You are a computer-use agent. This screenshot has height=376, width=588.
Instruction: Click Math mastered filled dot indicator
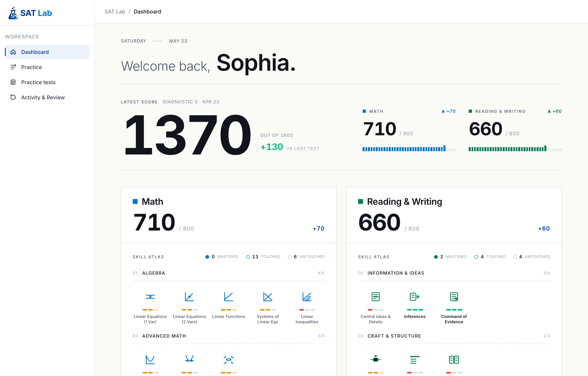tap(207, 257)
